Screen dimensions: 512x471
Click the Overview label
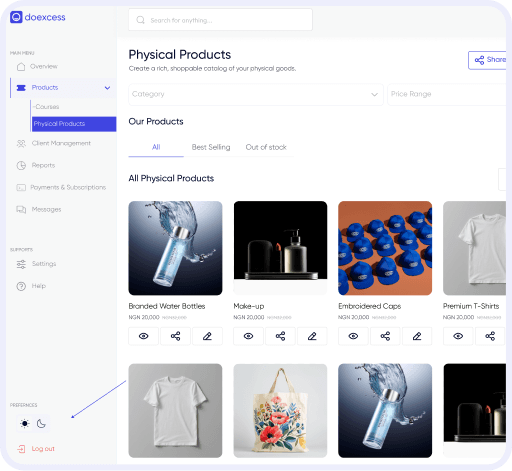[44, 66]
